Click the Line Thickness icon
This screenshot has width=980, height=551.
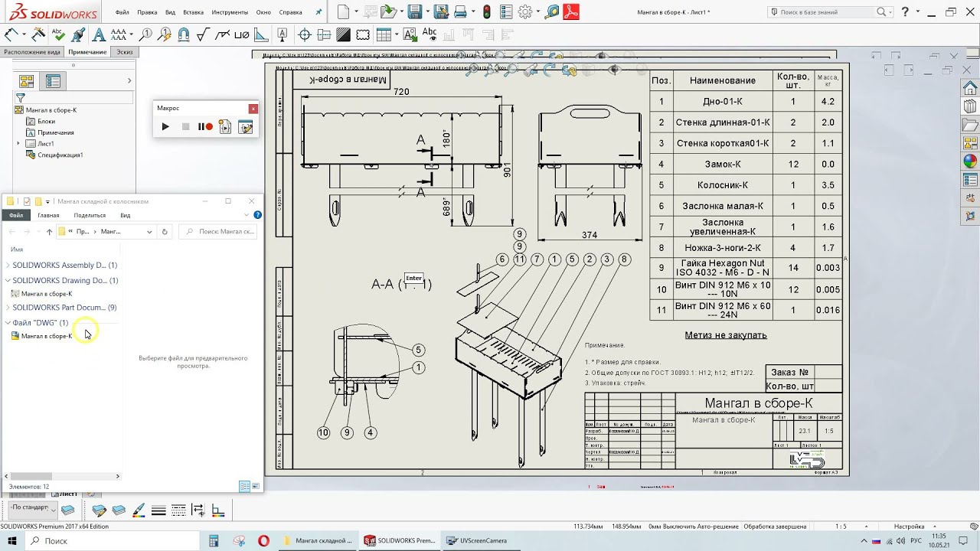coord(158,510)
